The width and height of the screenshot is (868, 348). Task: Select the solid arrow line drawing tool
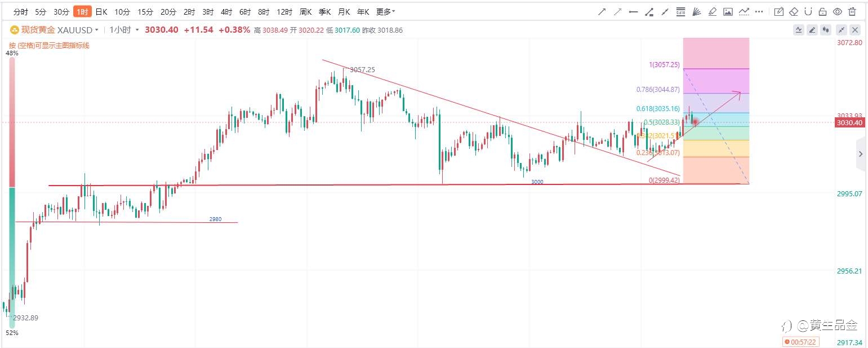point(602,11)
